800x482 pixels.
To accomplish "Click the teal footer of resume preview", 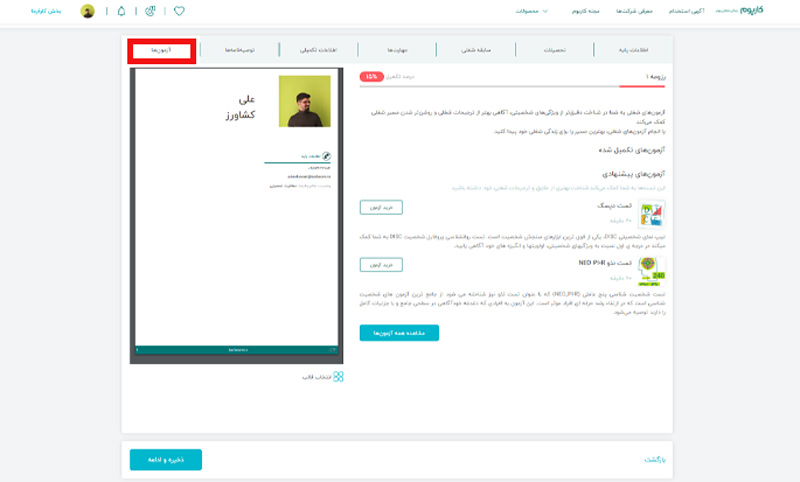I will 236,350.
